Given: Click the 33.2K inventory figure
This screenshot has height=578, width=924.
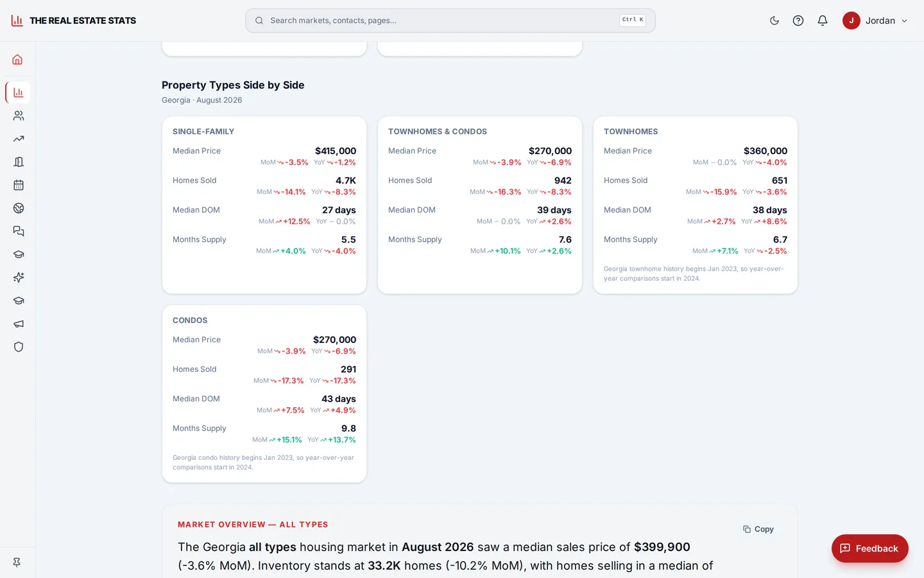Looking at the screenshot, I should click(x=384, y=566).
